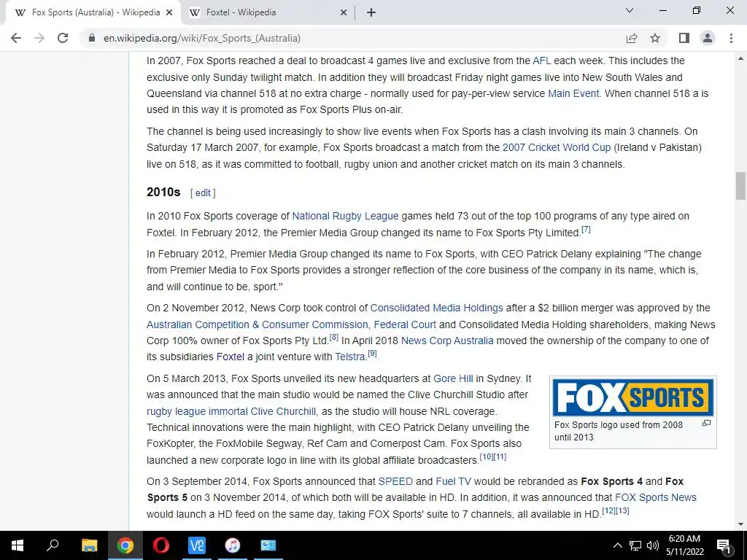747x560 pixels.
Task: Open network status tray icon
Action: (635, 545)
